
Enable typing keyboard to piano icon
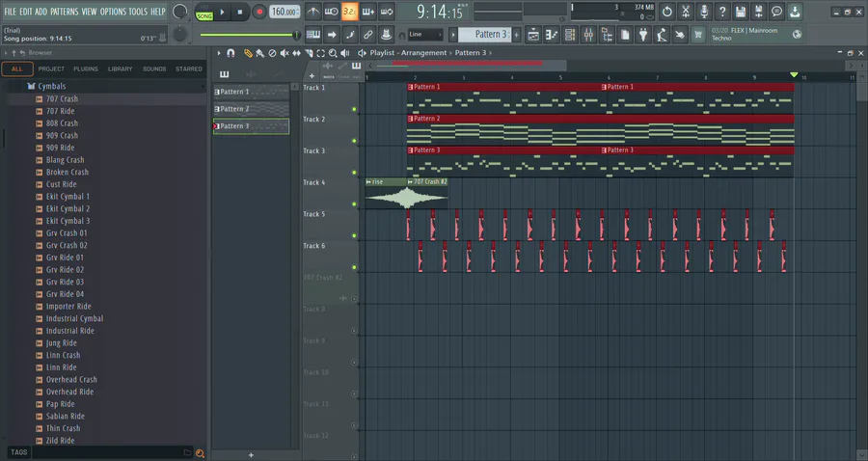point(313,35)
